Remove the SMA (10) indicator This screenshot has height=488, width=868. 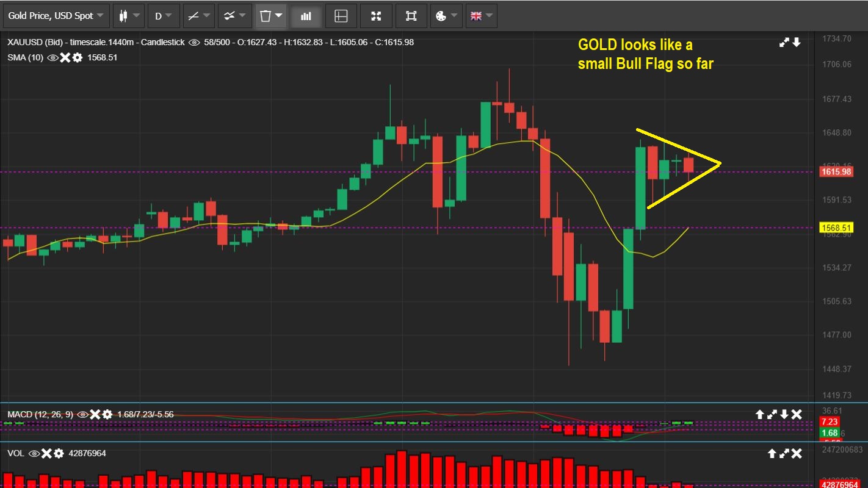coord(65,58)
